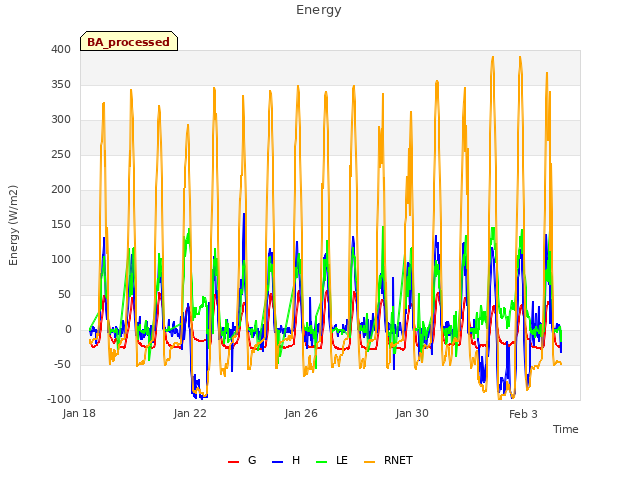
Task: Click the 0 y-axis tick label
Action: click(68, 329)
